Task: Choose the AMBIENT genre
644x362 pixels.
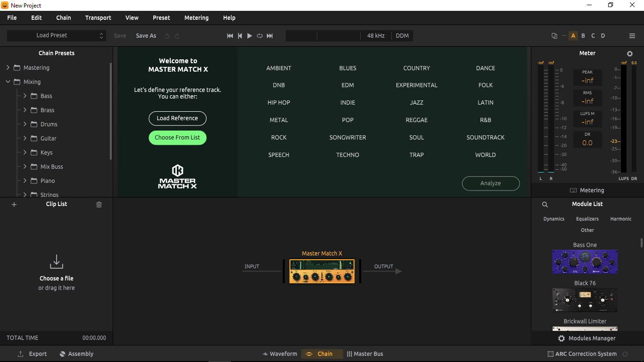Action: tap(279, 68)
